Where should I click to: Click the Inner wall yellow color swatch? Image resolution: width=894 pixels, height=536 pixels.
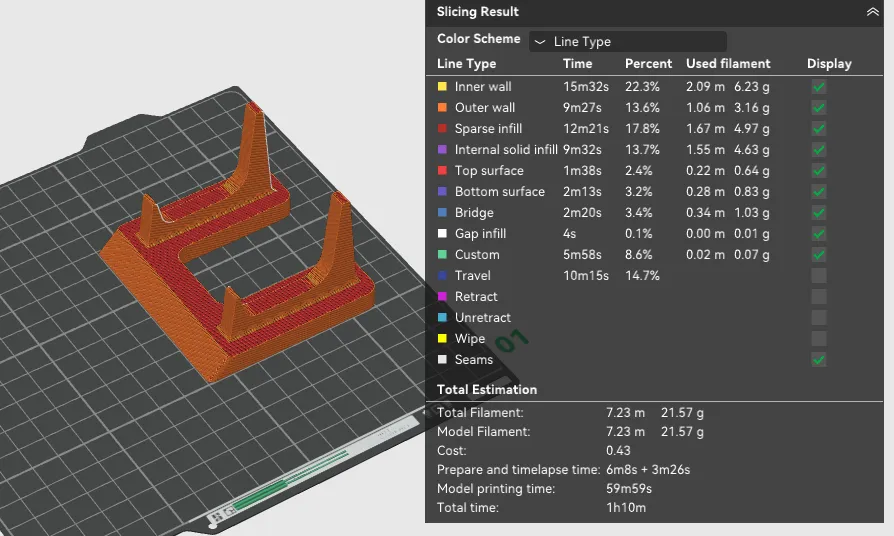442,87
